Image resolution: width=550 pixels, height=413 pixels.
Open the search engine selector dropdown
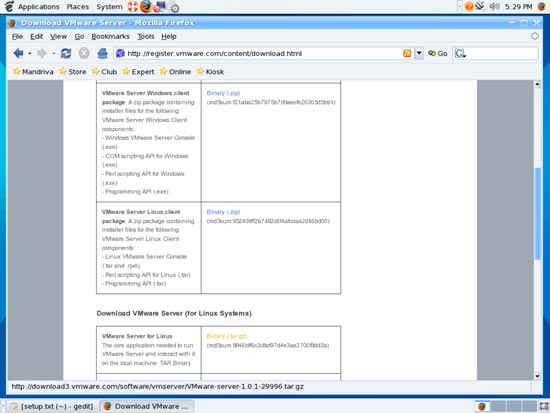pyautogui.click(x=460, y=53)
